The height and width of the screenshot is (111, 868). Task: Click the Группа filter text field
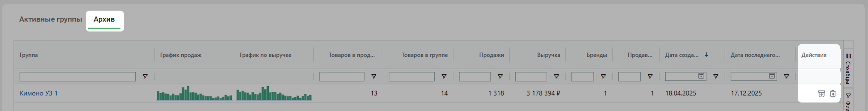coord(78,77)
